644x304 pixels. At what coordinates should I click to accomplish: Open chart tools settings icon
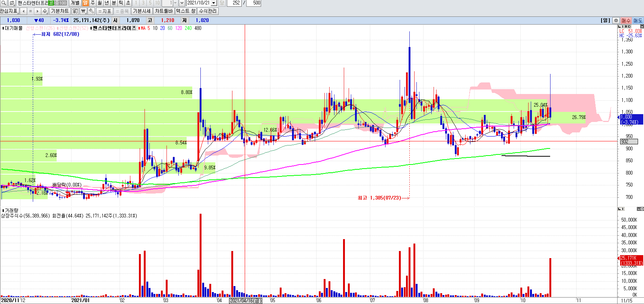(75, 11)
